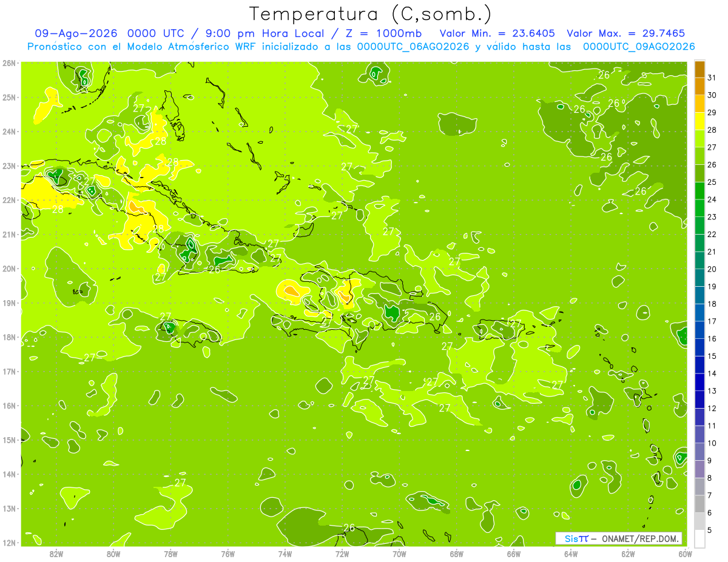Screen dimensions: 728x562
Task: Click the legend label '29'
Action: [712, 113]
